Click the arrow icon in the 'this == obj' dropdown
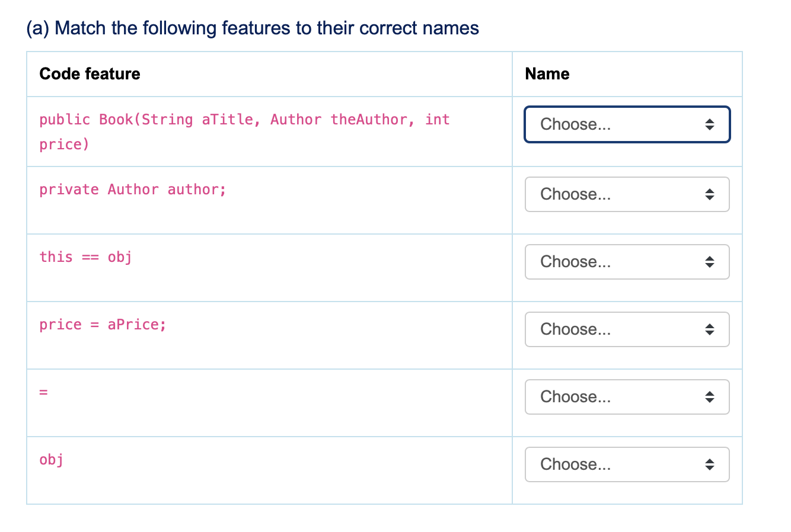The height and width of the screenshot is (532, 791). (x=710, y=262)
